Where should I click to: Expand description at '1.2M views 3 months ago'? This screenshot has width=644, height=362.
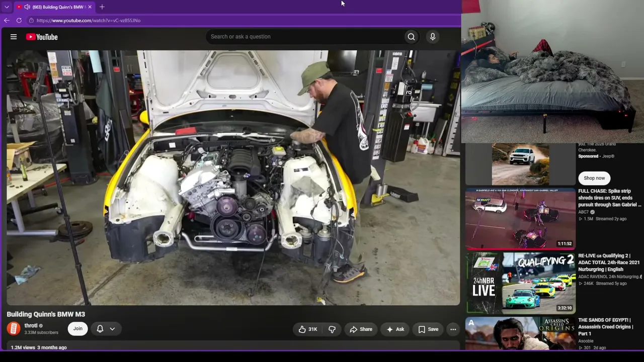pyautogui.click(x=39, y=347)
